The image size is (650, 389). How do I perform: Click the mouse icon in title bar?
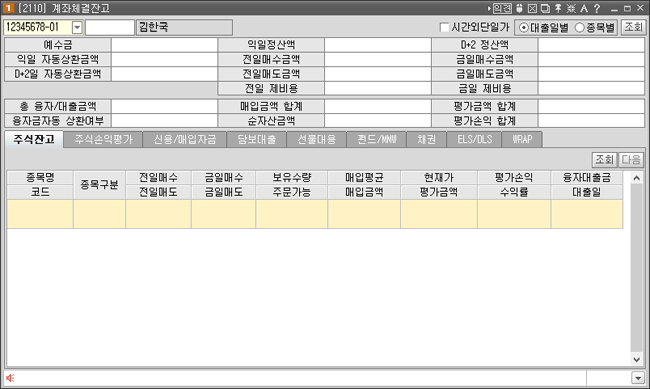[x=519, y=8]
